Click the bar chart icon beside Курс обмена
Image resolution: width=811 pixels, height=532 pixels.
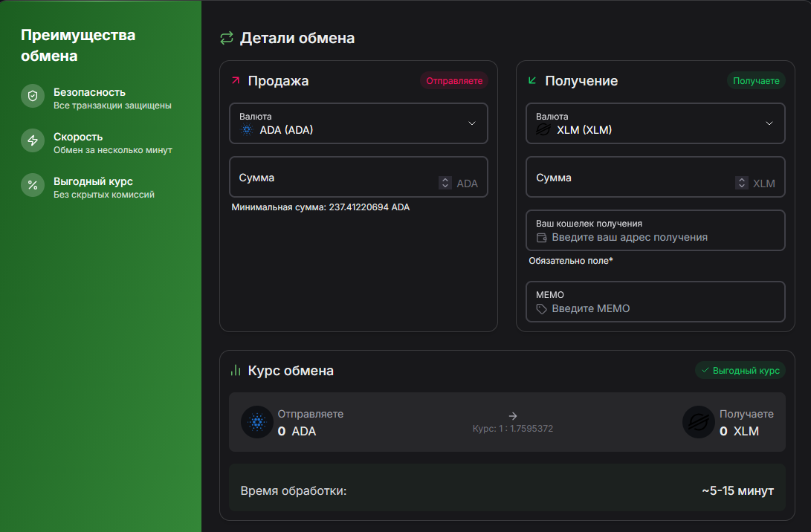coord(236,370)
